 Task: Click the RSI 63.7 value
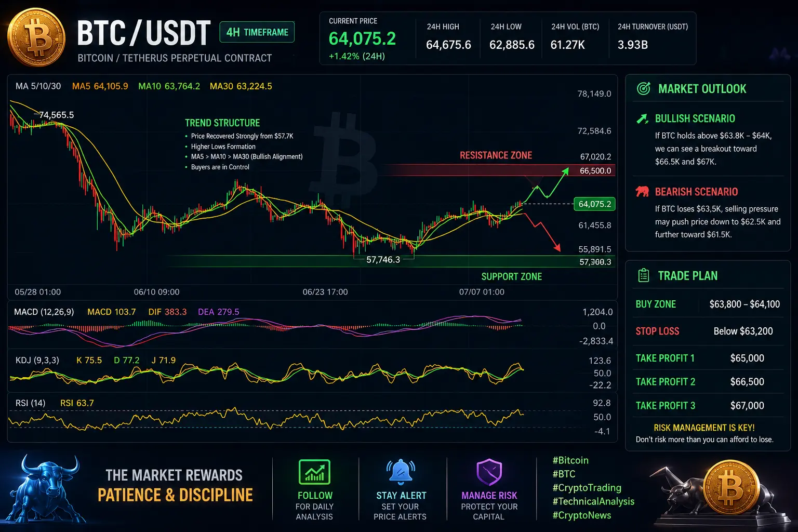(x=77, y=403)
